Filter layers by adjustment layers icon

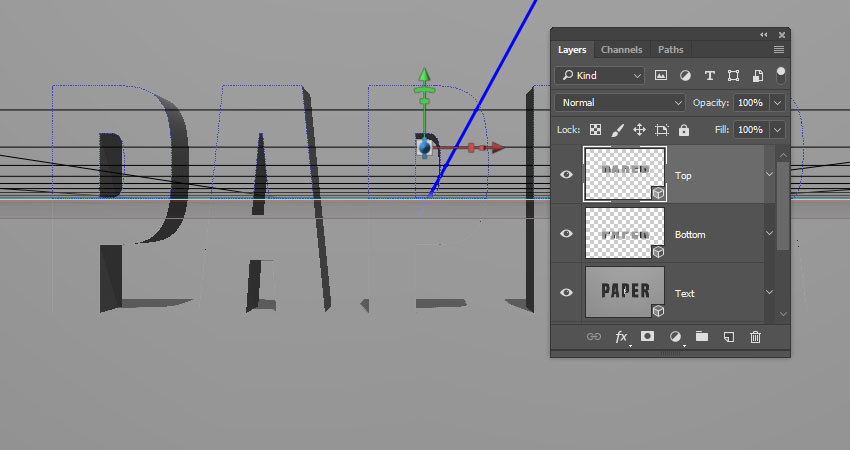pyautogui.click(x=685, y=75)
